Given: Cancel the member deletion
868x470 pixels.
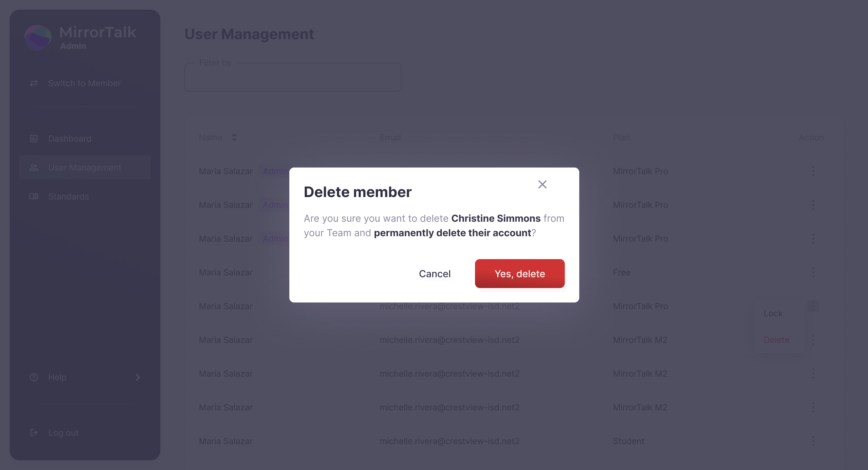Looking at the screenshot, I should [x=434, y=274].
